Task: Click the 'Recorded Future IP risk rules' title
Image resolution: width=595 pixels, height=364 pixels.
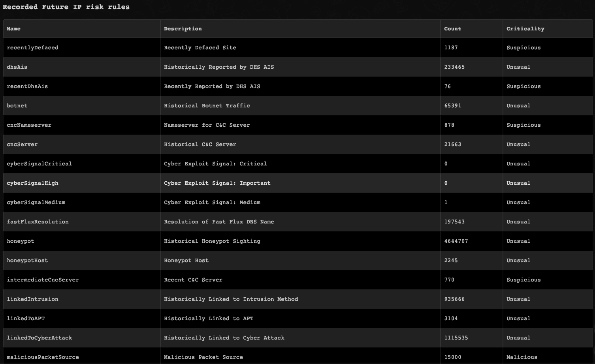Action: (66, 7)
